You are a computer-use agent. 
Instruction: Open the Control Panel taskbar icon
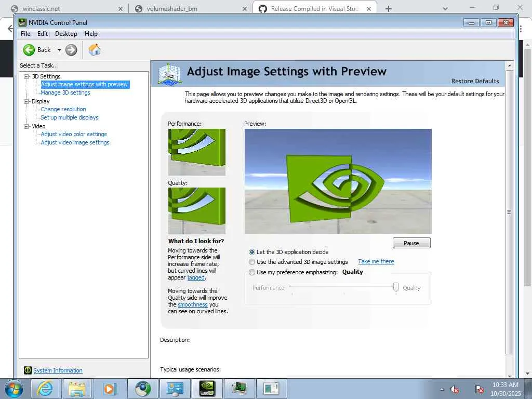click(175, 389)
